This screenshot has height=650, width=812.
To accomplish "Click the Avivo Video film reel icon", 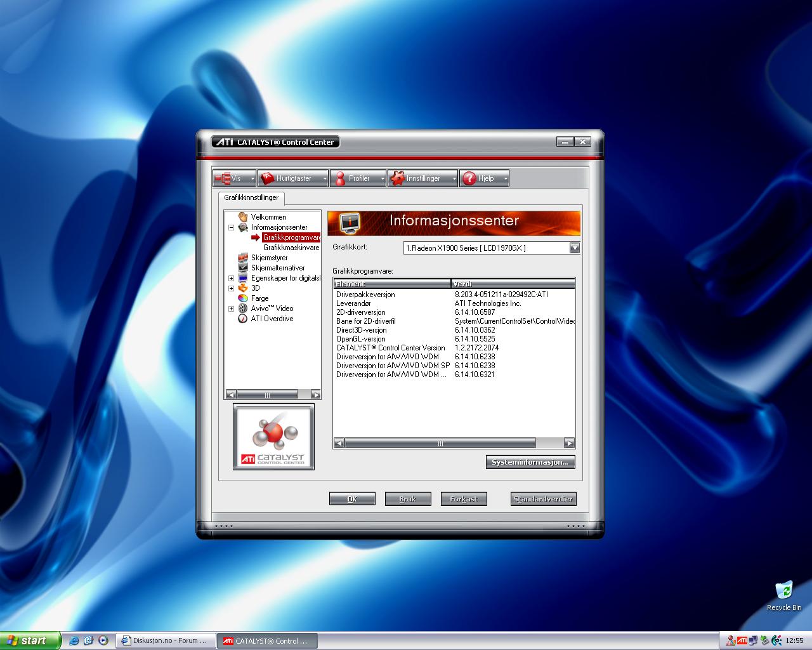I will [x=242, y=308].
